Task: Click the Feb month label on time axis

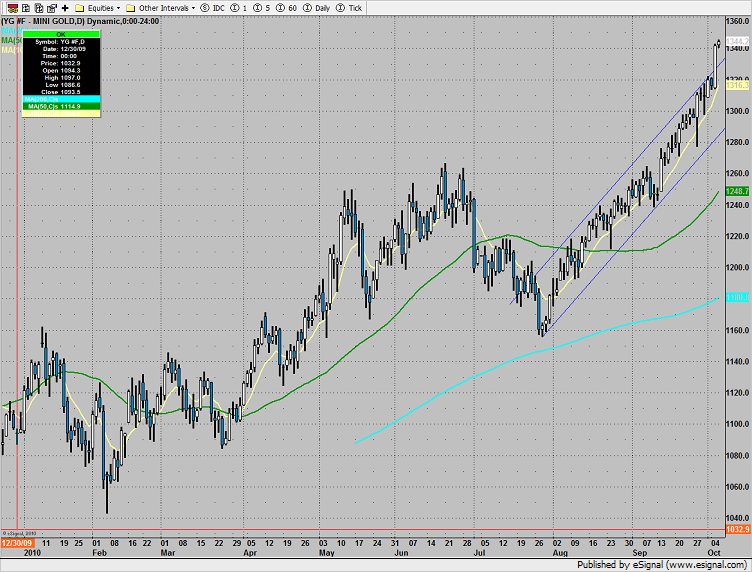Action: pos(99,553)
